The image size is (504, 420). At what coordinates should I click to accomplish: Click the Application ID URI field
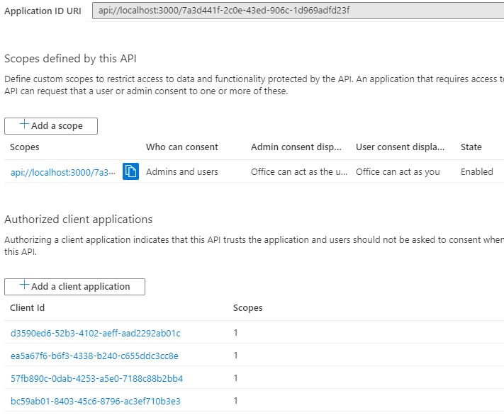tap(298, 11)
